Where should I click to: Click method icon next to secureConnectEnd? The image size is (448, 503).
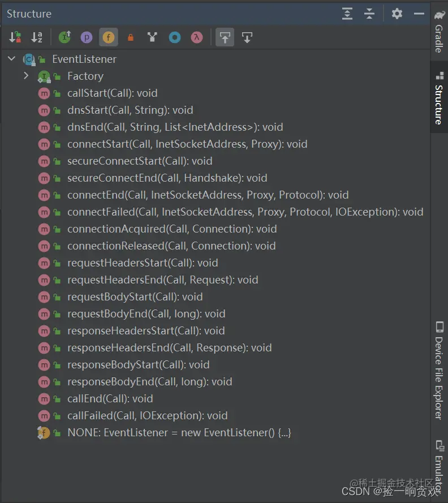pos(44,178)
